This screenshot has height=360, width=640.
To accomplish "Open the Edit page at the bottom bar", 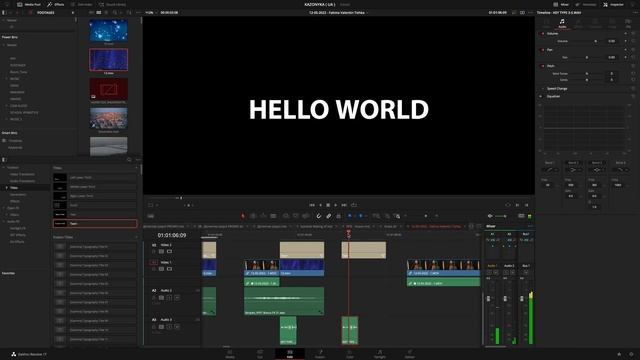I will pyautogui.click(x=290, y=354).
